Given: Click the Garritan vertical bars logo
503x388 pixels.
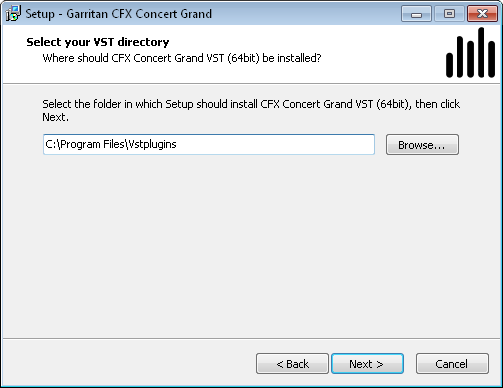Looking at the screenshot, I should (x=470, y=52).
